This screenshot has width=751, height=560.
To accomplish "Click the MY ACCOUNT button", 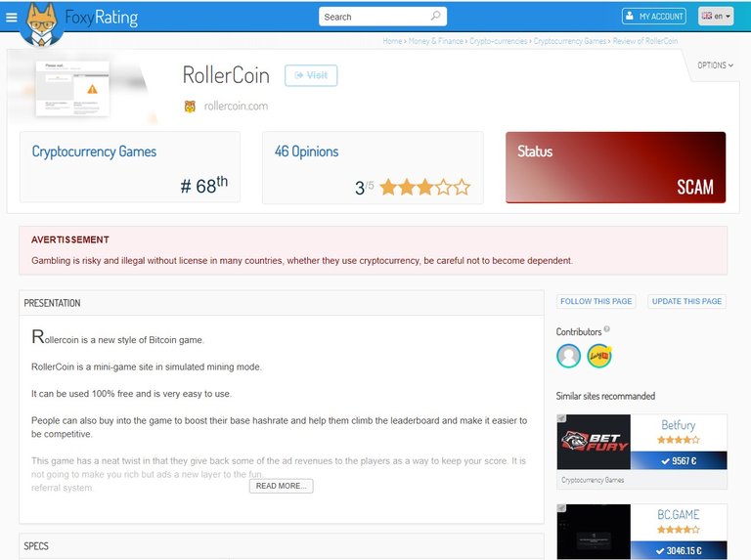I will (x=654, y=17).
